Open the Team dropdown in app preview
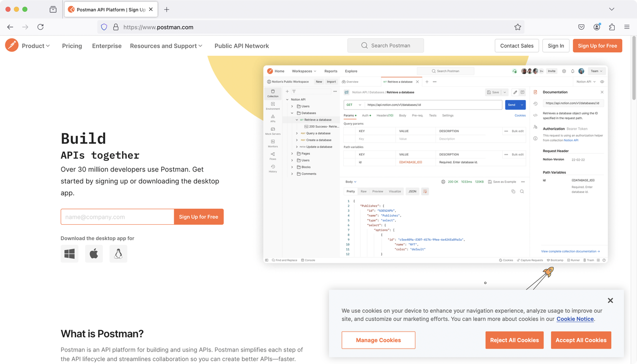The height and width of the screenshot is (364, 637). pos(596,71)
